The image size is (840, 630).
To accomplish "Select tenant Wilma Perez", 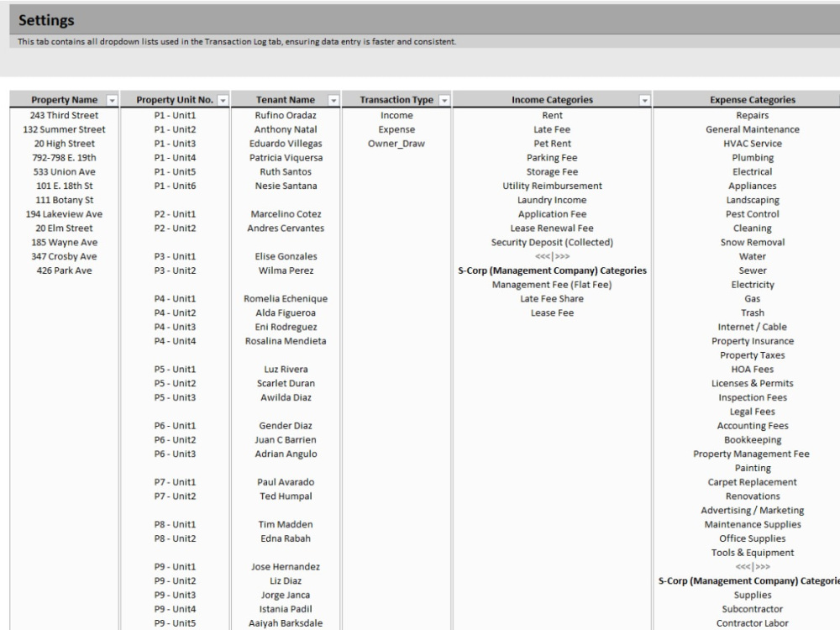I will [x=286, y=270].
